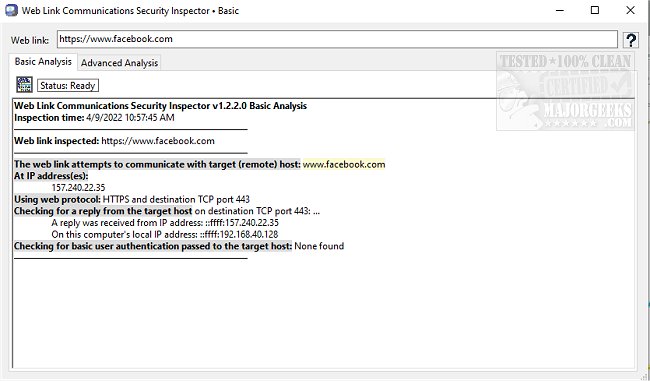Click the Web link inspected URL text
Screen dimensions: 650x381
tap(158, 141)
